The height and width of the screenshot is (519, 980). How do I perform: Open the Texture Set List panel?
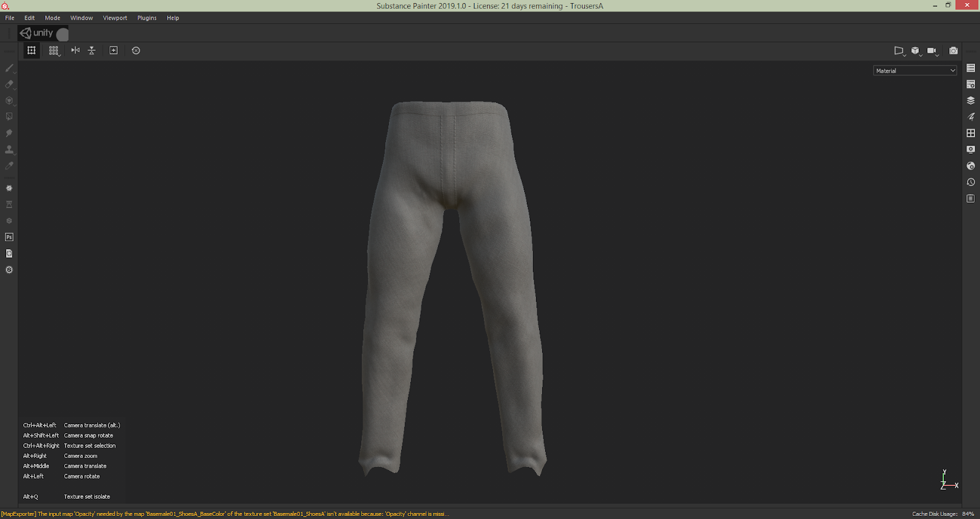[971, 68]
